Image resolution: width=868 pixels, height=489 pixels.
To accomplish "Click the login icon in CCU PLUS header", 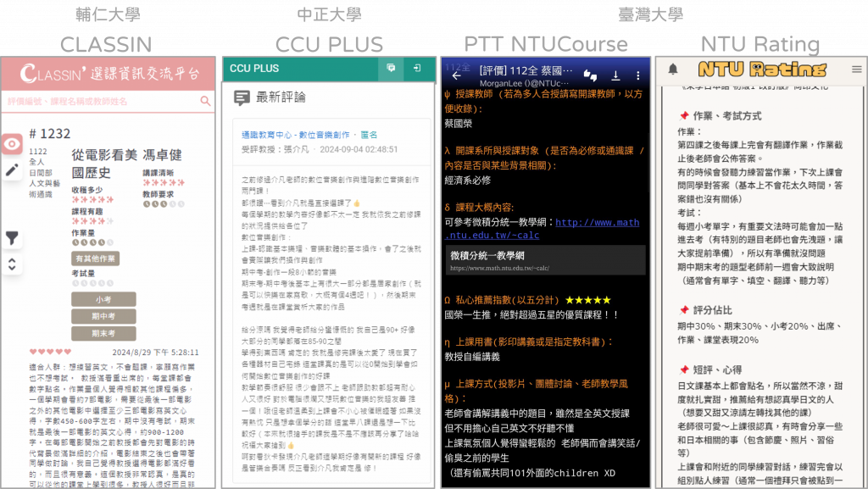I will point(417,68).
